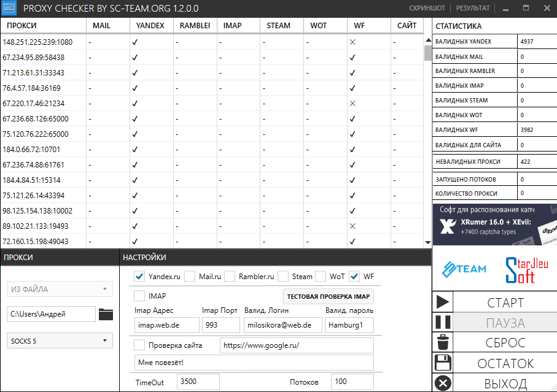This screenshot has height=392, width=557.
Task: Click ВАЛИДНЫХ YANDEX value 4937
Action: (527, 42)
